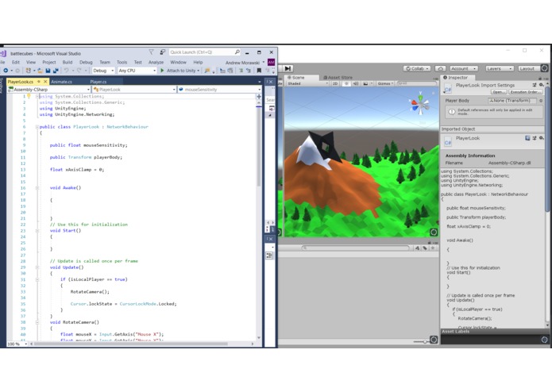This screenshot has width=552, height=392.
Task: Click the Player Body None (Transform) field
Action: [512, 101]
